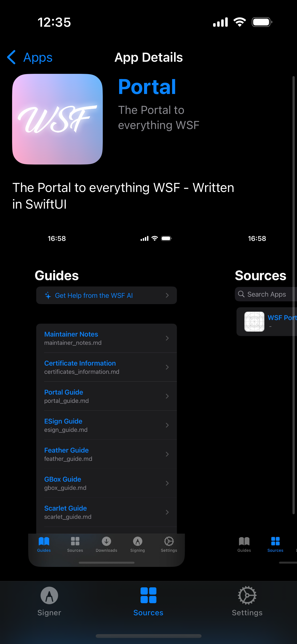
Task: Tap the sparkle icon beside WSF AI
Action: click(x=48, y=295)
